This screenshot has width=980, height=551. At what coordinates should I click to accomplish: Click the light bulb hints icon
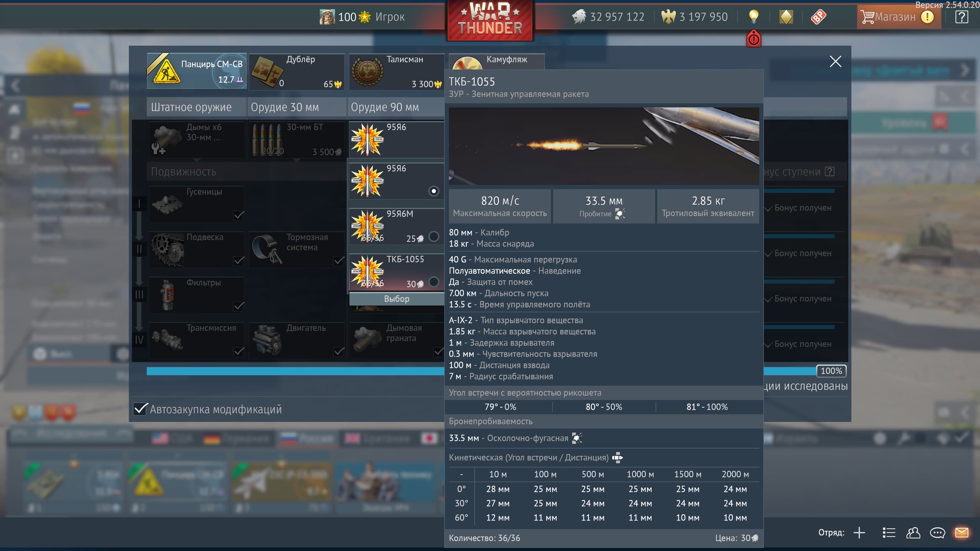[x=753, y=16]
